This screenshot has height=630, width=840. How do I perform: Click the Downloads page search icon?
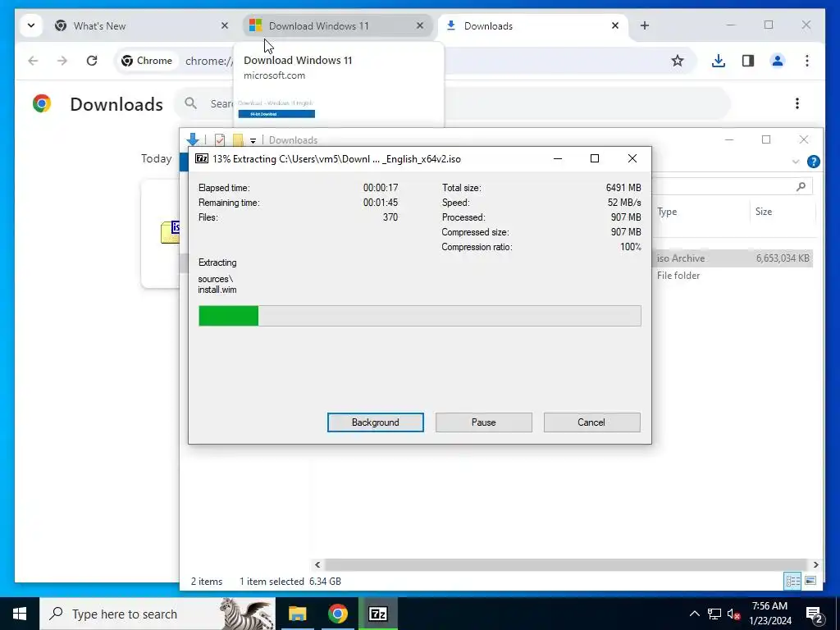pos(190,103)
